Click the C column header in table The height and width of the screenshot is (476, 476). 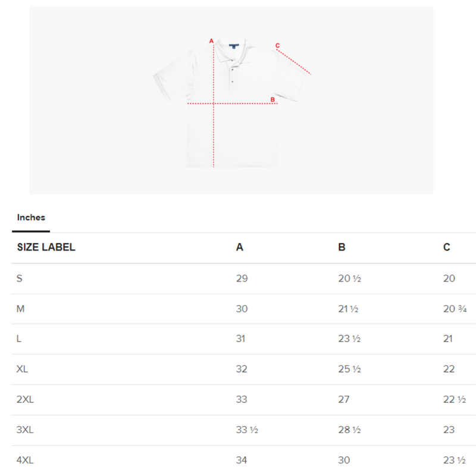point(447,248)
